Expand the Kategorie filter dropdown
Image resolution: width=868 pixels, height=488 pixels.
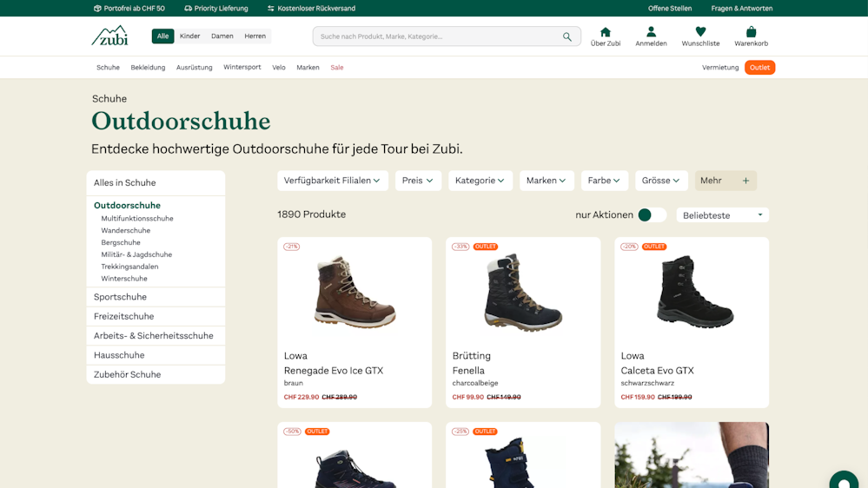point(480,181)
